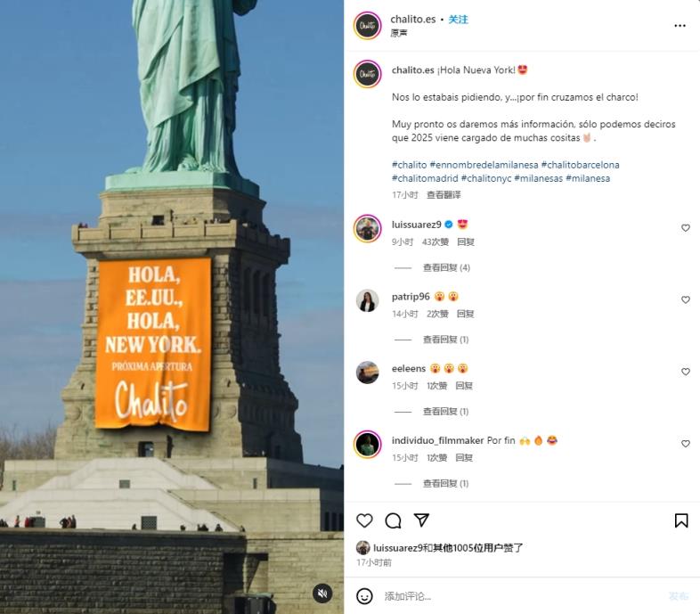Open the emoji picker in the comment box
Viewport: 700px width, 614px height.
(x=364, y=596)
